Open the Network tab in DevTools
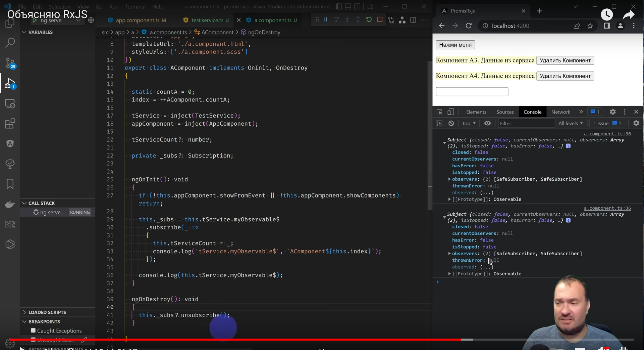Viewport: 644px width, 350px height. [x=560, y=112]
